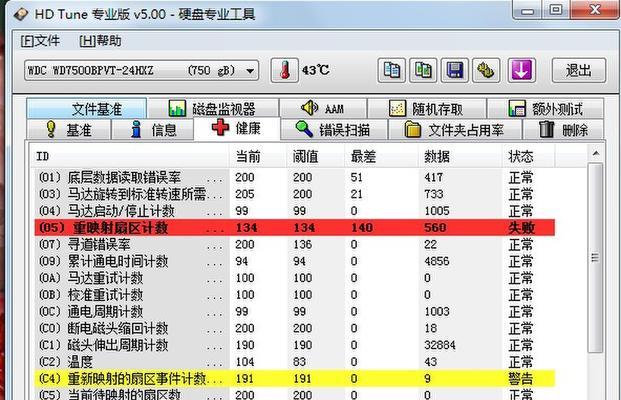This screenshot has height=400, width=621.
Task: Switch to the 随机存取 tab
Action: [427, 108]
